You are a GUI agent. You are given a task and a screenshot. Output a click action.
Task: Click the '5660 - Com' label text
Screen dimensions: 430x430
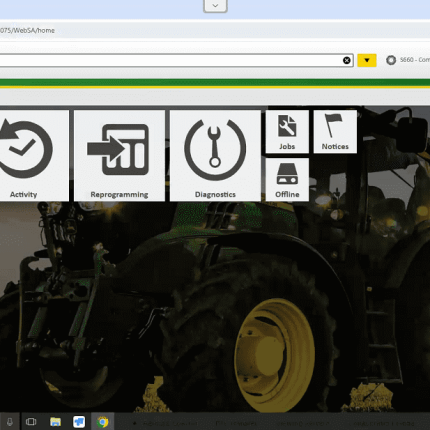point(415,60)
